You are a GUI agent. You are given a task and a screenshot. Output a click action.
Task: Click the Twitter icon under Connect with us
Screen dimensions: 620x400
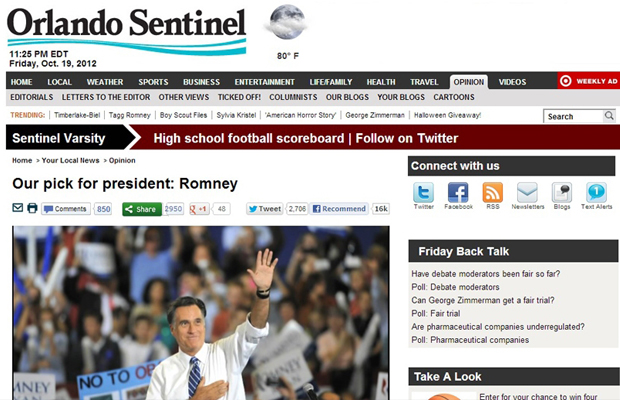click(x=423, y=192)
